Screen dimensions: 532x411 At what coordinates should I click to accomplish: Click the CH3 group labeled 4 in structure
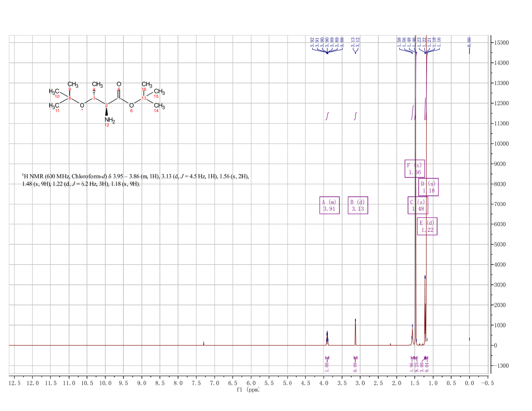tap(97, 84)
